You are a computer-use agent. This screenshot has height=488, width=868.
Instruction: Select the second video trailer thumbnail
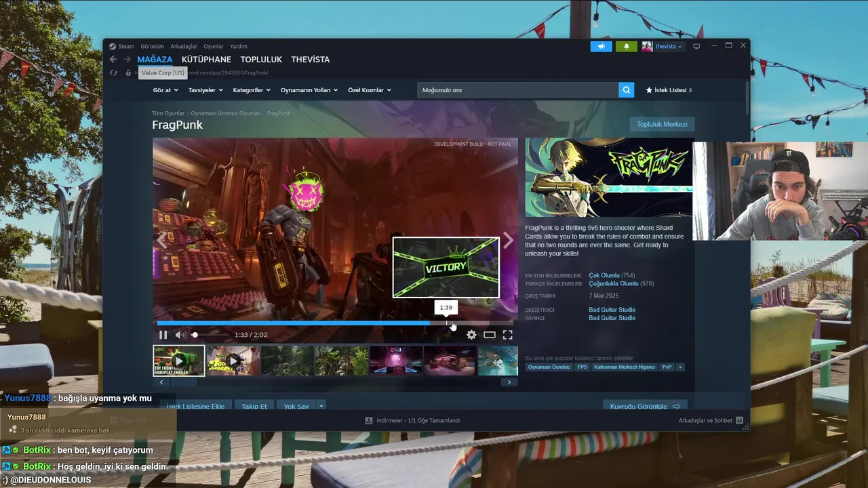click(x=233, y=361)
